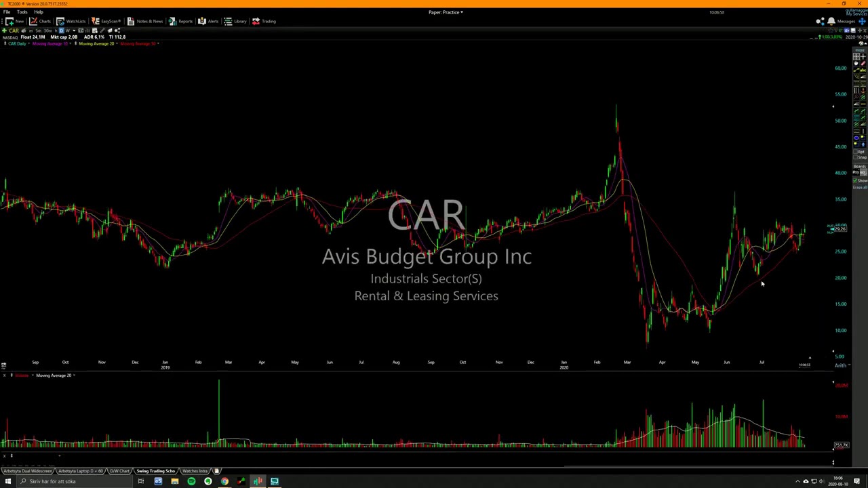Select the abc text drawing tool
Image resolution: width=868 pixels, height=488 pixels.
coord(863,70)
